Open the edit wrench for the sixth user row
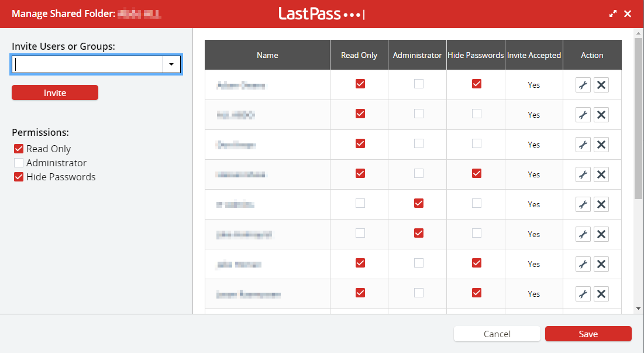The height and width of the screenshot is (353, 644). [583, 234]
